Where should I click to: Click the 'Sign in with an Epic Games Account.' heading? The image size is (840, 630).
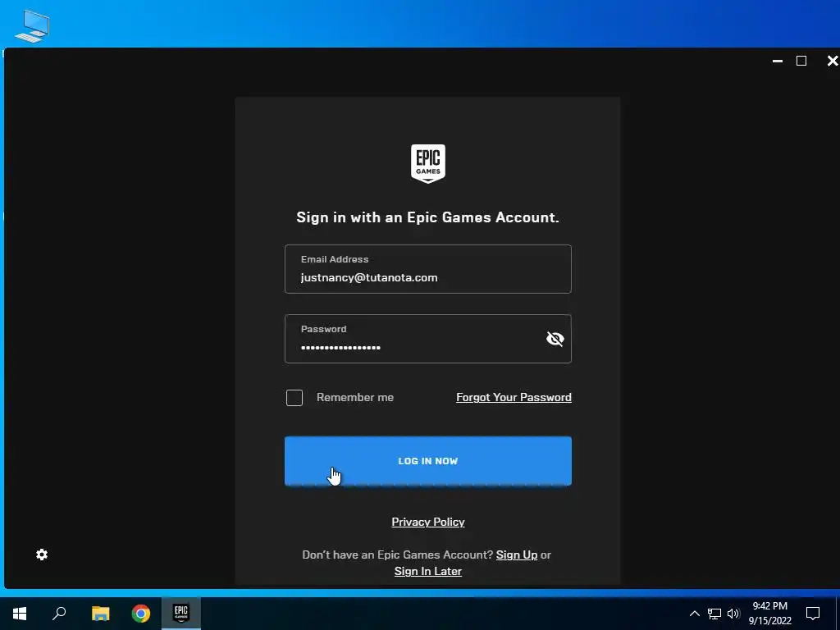tap(427, 217)
